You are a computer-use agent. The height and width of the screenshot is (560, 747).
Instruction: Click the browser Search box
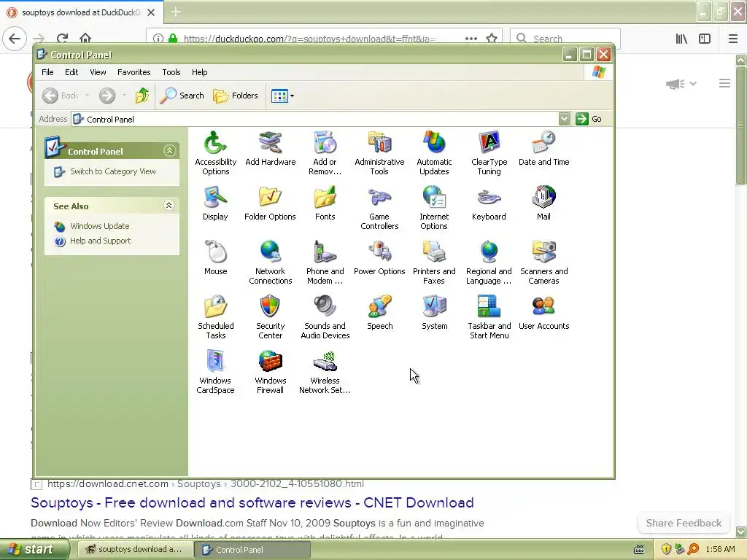tap(565, 38)
